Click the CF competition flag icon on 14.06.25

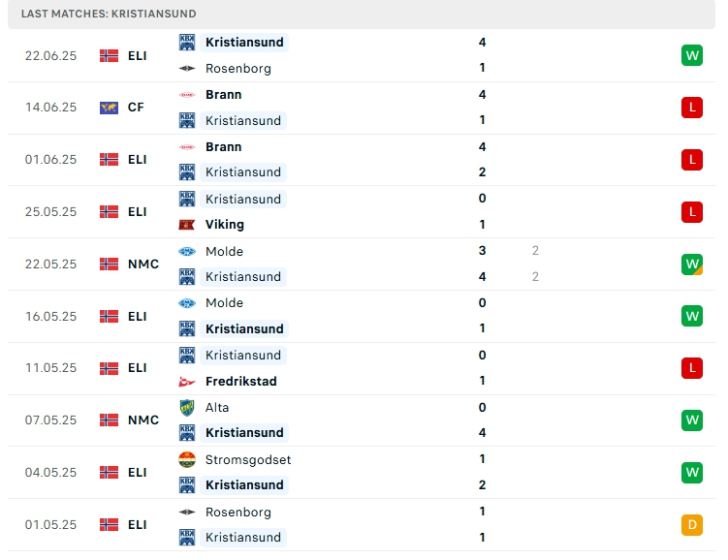109,108
